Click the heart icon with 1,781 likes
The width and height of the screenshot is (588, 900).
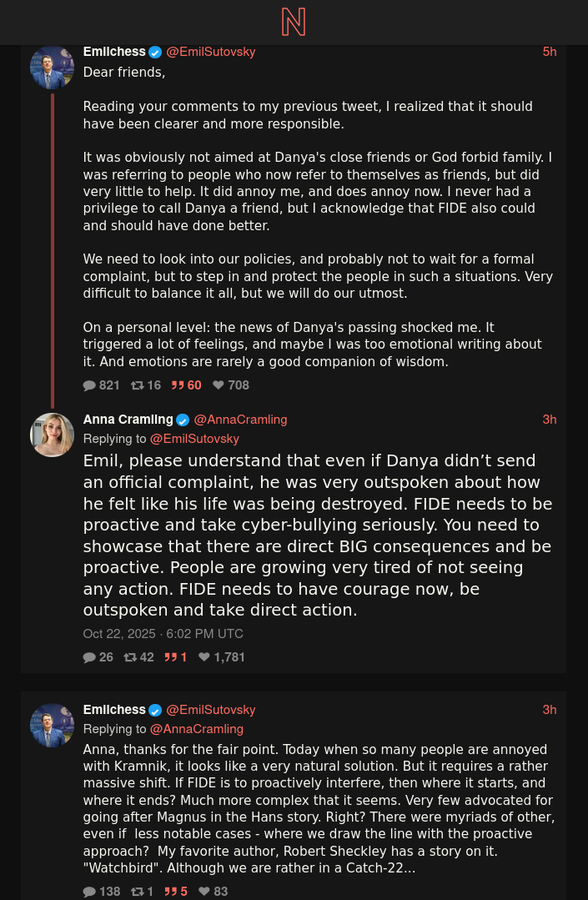coord(204,657)
